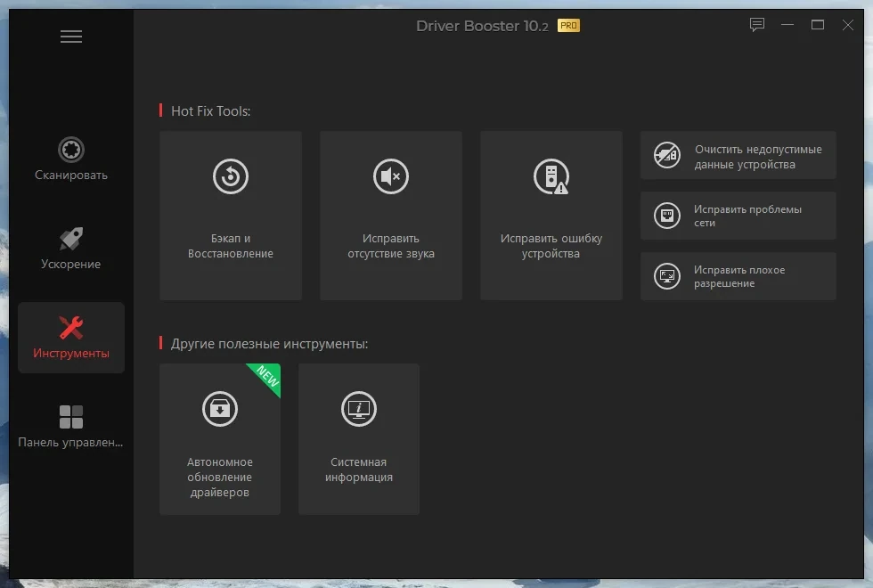
Task: Click the Hot Fix Tools heading
Action: click(210, 110)
